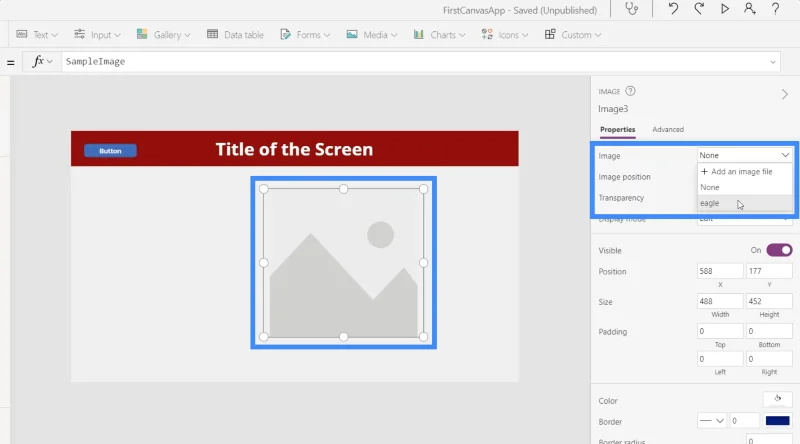800x444 pixels.
Task: Edit the Size Height field
Action: pos(769,301)
